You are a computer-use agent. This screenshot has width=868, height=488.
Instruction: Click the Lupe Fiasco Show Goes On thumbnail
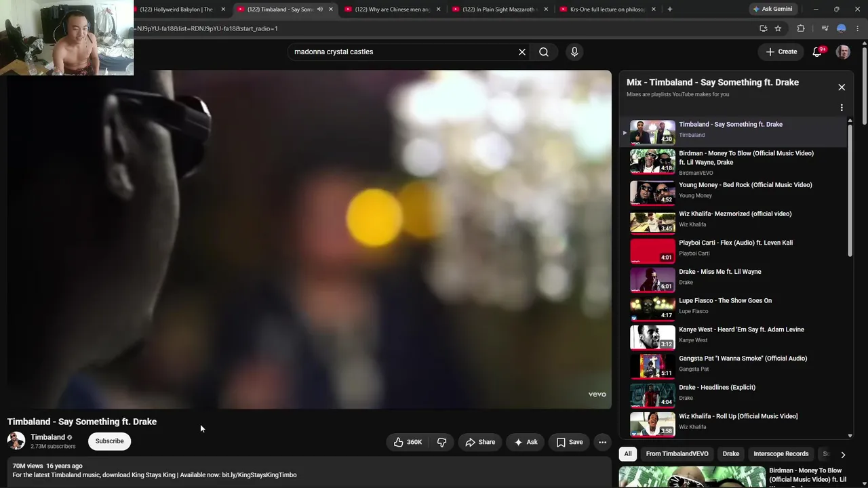click(x=652, y=308)
